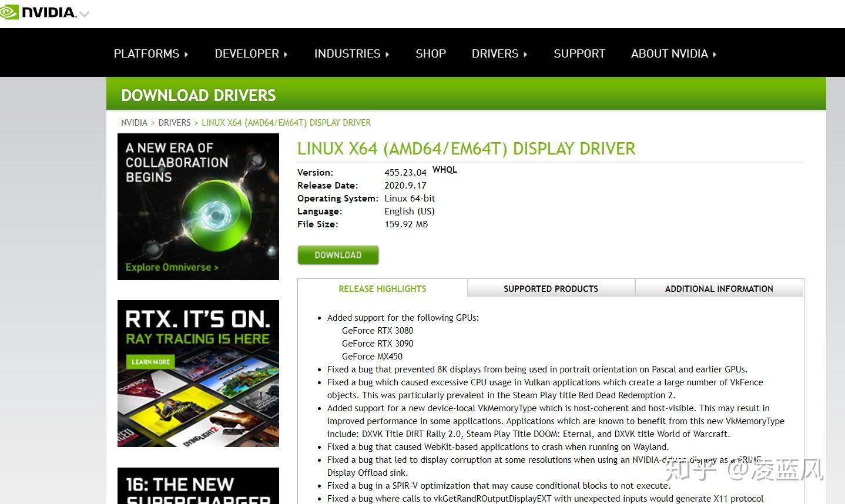Image resolution: width=845 pixels, height=504 pixels.
Task: Click the Linux x64 Display Driver page heading
Action: tap(466, 149)
